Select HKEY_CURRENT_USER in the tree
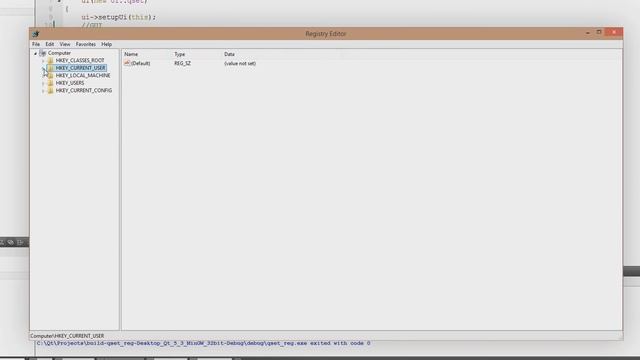 (x=80, y=68)
